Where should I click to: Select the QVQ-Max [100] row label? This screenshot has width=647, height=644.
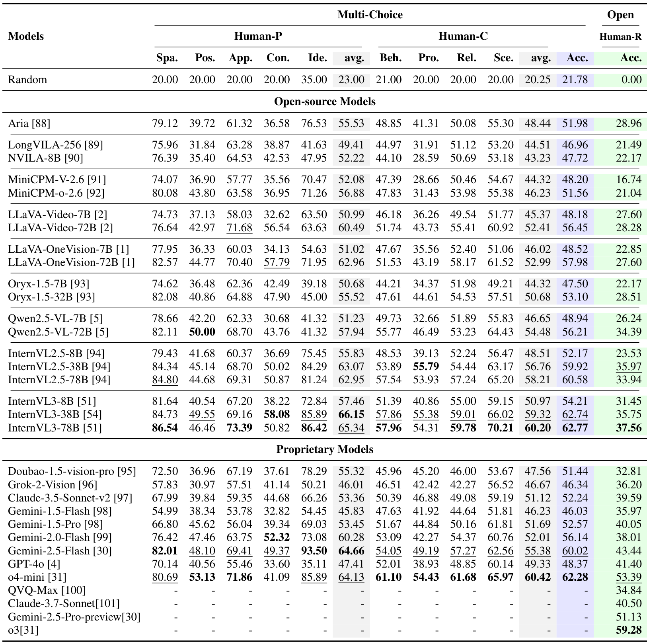pos(47,590)
